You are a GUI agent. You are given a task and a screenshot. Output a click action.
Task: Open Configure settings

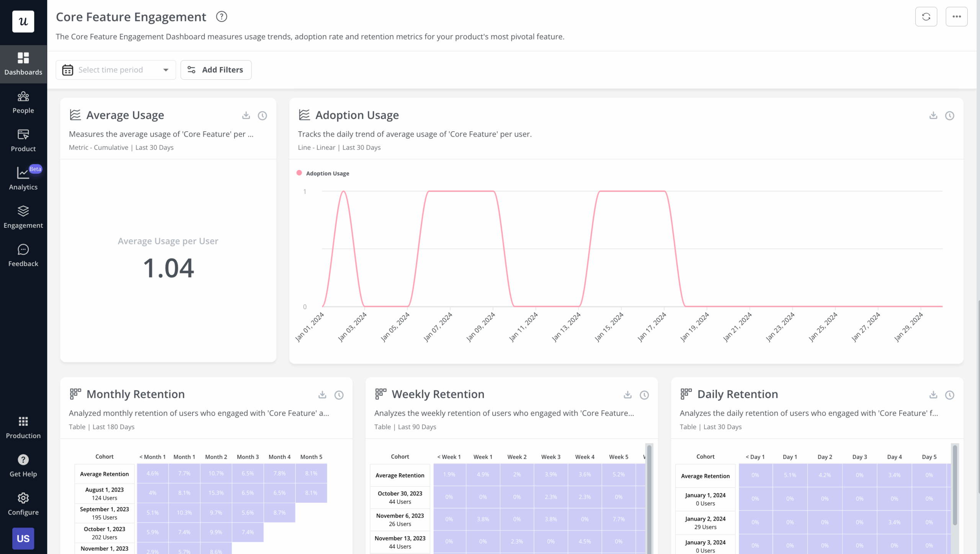(x=23, y=503)
